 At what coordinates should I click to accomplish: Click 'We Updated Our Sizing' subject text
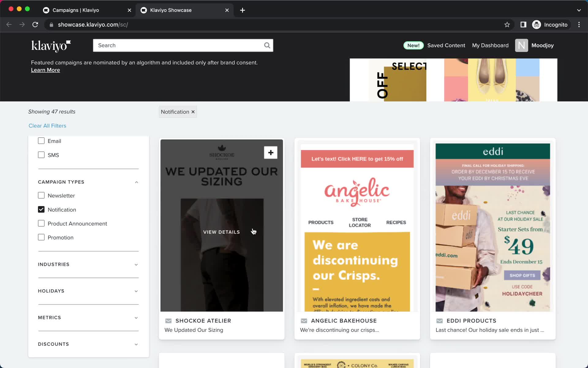[x=194, y=330]
